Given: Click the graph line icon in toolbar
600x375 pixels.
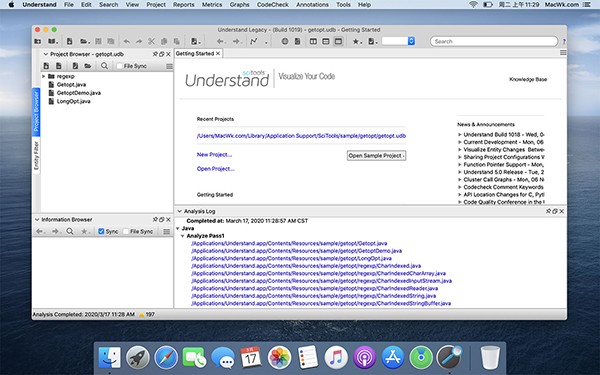Looking at the screenshot, I should click(254, 41).
